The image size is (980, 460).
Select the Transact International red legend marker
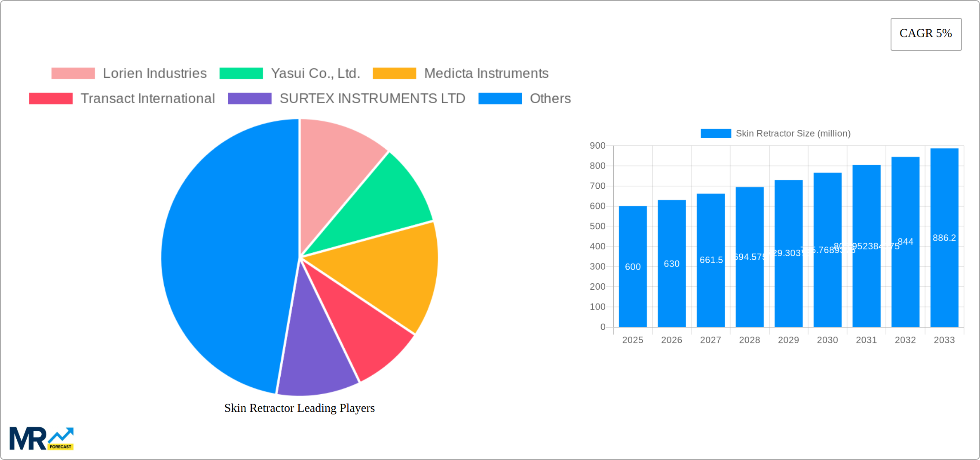point(51,98)
